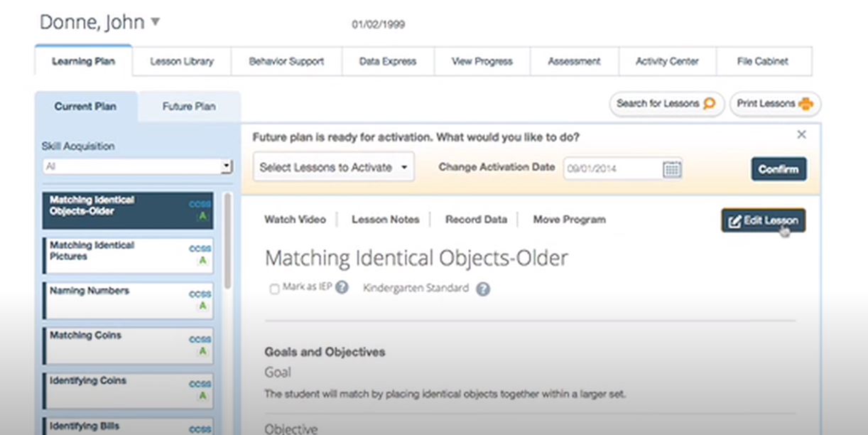868x435 pixels.
Task: Click the pencil icon on Edit Lesson
Action: 735,220
